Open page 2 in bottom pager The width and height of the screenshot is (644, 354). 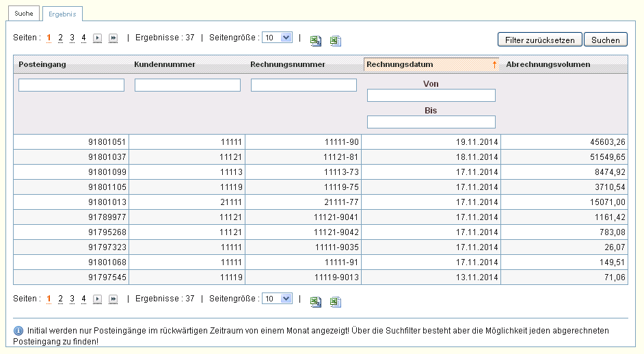60,299
